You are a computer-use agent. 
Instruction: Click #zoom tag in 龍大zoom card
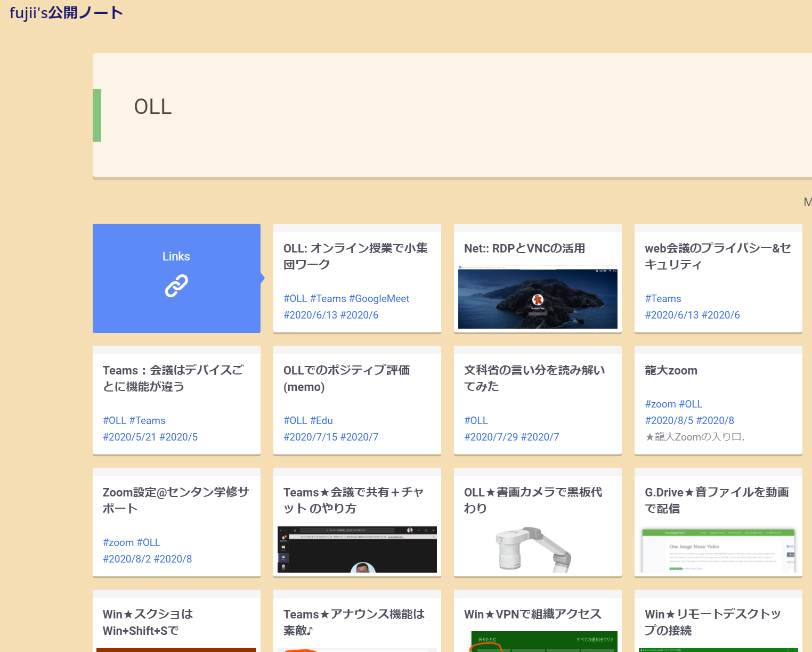[x=660, y=404]
